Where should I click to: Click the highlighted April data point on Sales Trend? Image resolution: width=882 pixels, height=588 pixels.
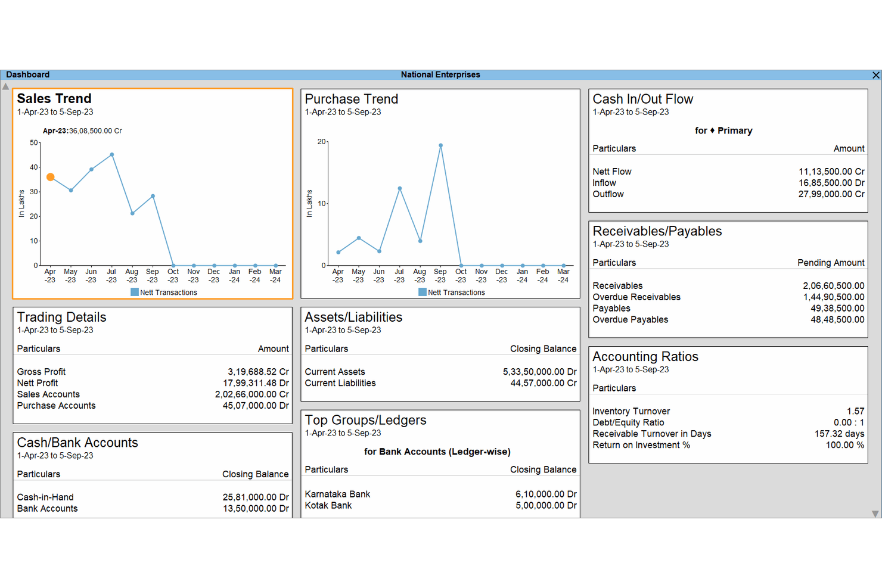click(x=51, y=176)
